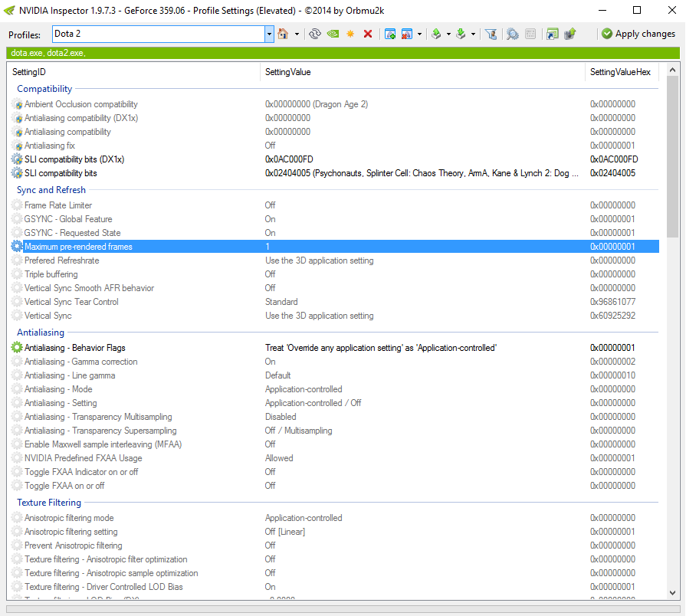The image size is (686, 616).
Task: Click the scroll down arrow of settings list
Action: click(x=672, y=594)
